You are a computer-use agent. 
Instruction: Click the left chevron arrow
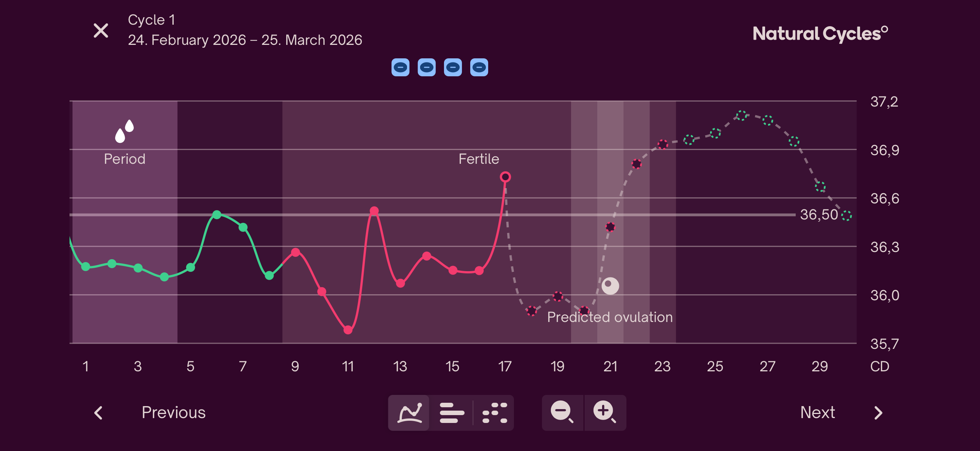point(99,412)
